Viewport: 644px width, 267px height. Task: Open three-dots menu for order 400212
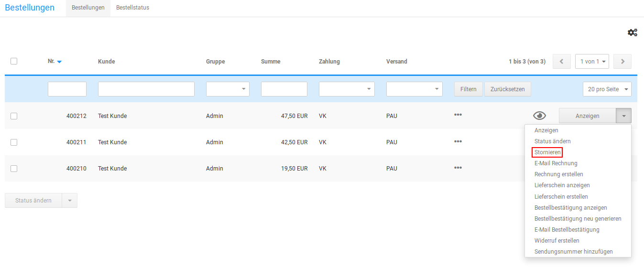coord(458,115)
